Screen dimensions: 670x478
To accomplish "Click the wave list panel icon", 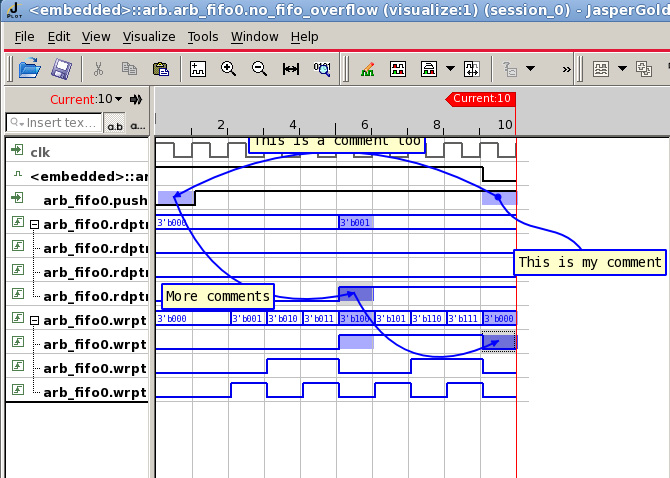I will 601,69.
